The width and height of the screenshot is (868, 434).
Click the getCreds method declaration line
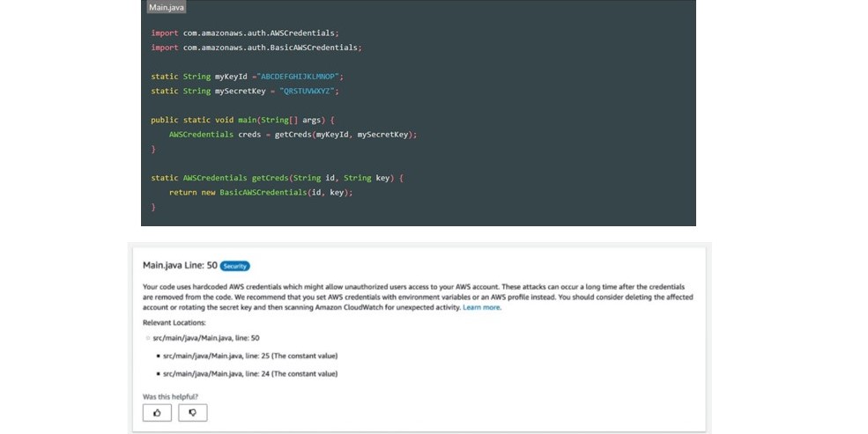(277, 178)
